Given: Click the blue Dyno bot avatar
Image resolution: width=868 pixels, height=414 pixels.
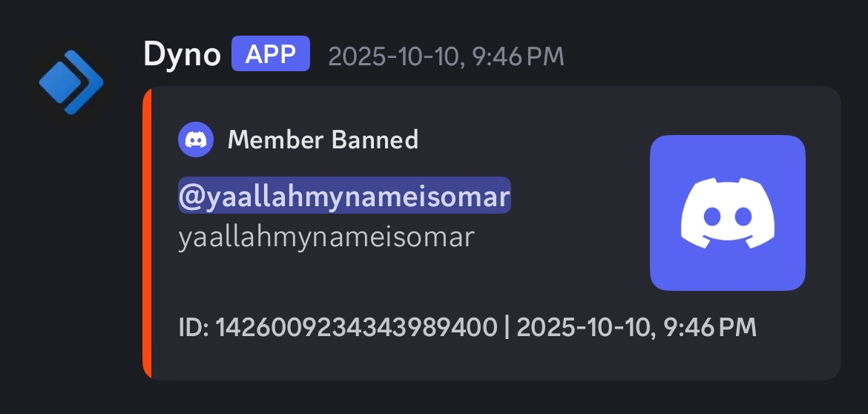Looking at the screenshot, I should coord(71,82).
